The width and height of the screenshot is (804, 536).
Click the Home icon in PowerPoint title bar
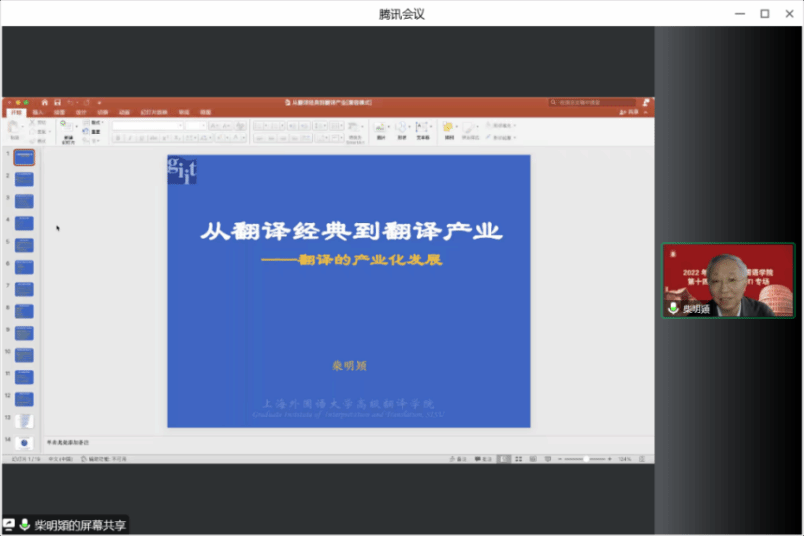point(45,102)
